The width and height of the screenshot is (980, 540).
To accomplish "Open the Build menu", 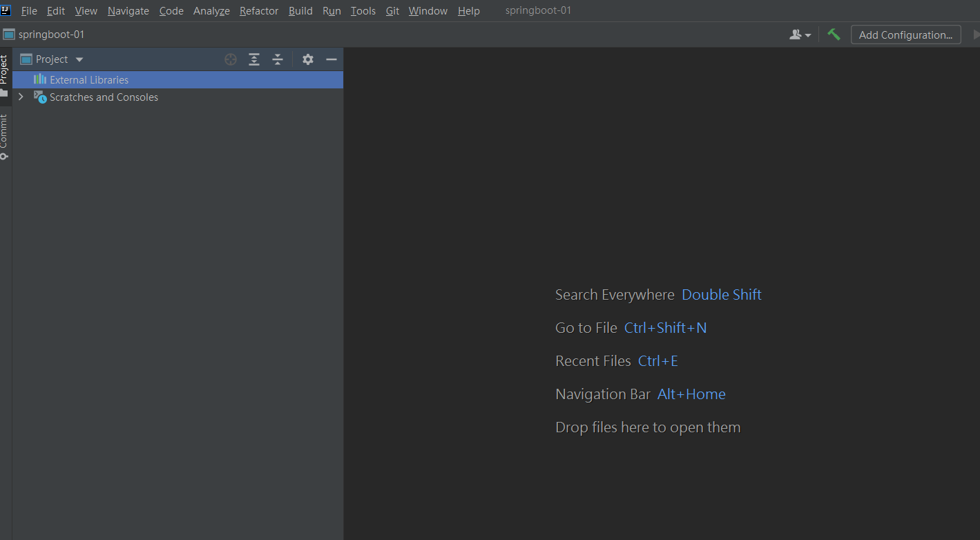I will 300,11.
